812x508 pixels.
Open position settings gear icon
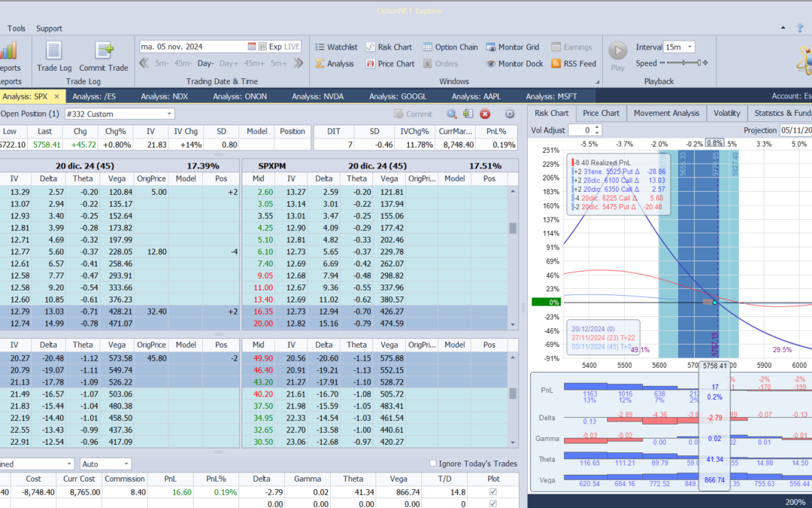(x=510, y=114)
